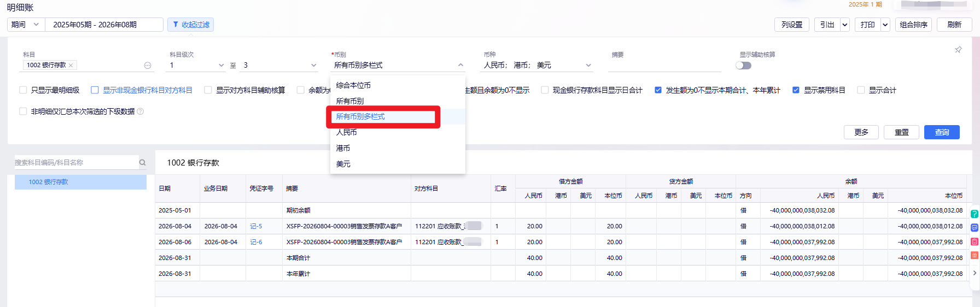
Task: Select 所有币别 from currency list
Action: click(398, 101)
